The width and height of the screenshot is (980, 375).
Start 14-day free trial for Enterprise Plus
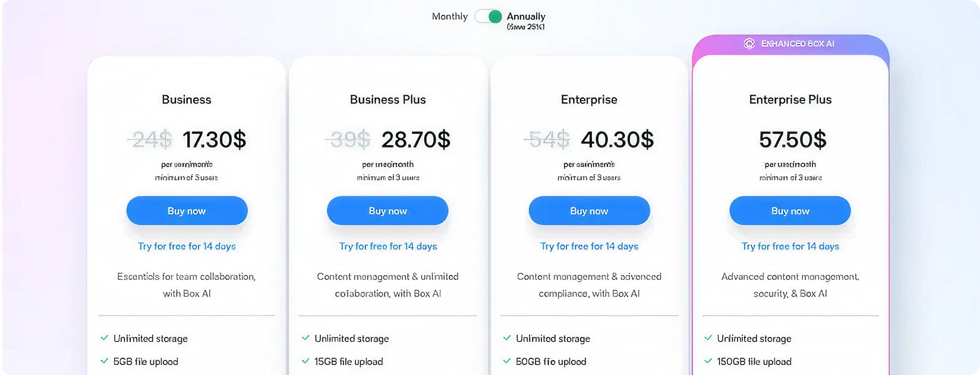(790, 246)
